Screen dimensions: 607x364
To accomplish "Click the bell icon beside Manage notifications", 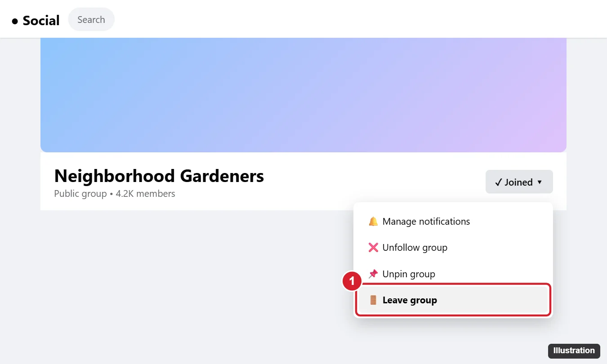I will pos(373,222).
